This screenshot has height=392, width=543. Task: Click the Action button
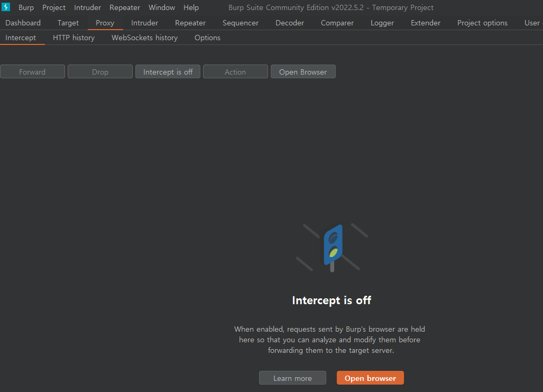pyautogui.click(x=235, y=72)
